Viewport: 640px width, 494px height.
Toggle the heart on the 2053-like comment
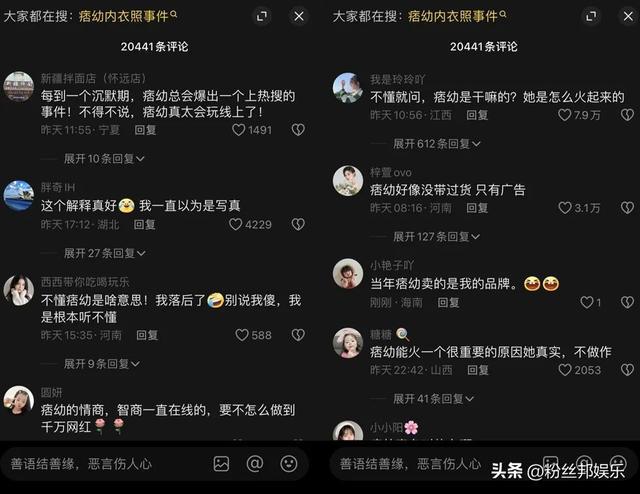(x=564, y=370)
